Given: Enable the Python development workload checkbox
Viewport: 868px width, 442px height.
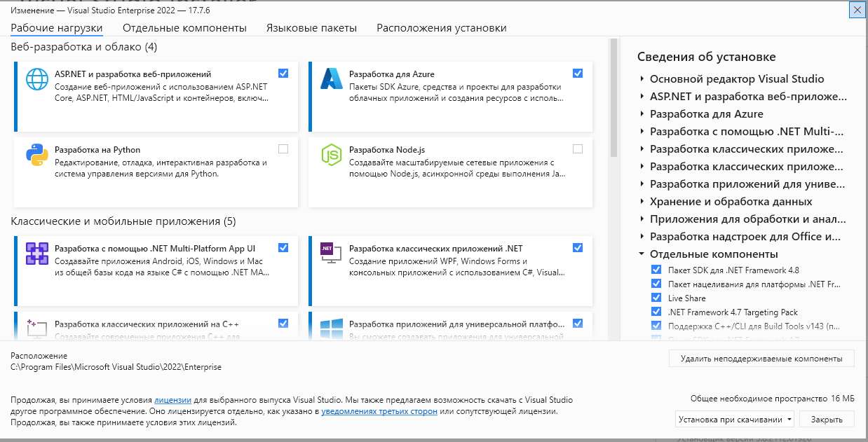Looking at the screenshot, I should tap(283, 149).
